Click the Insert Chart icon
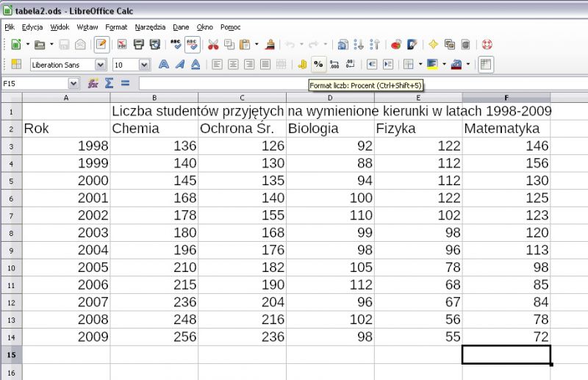 coord(396,45)
